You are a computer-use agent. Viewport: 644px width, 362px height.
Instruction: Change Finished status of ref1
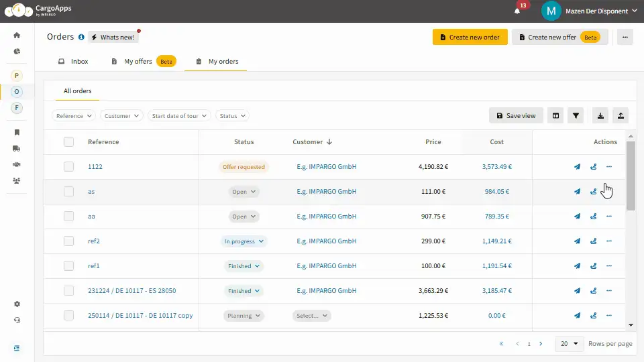pyautogui.click(x=244, y=266)
